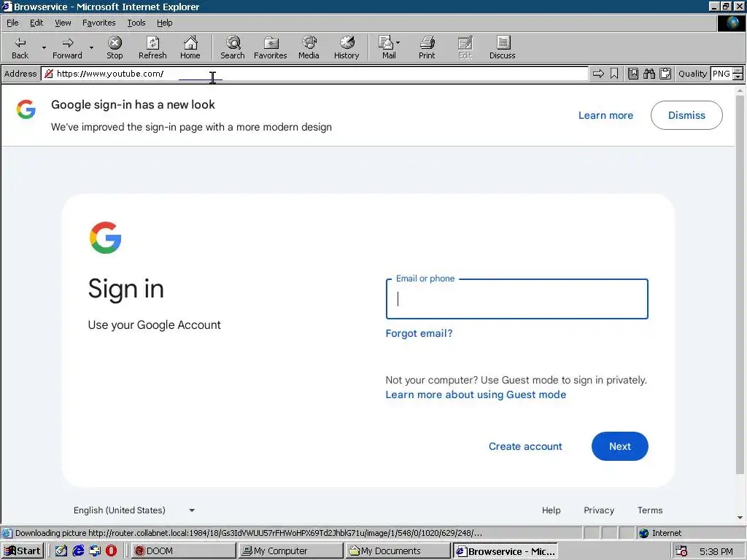
Task: Launch Opera from the quick launch
Action: (111, 551)
